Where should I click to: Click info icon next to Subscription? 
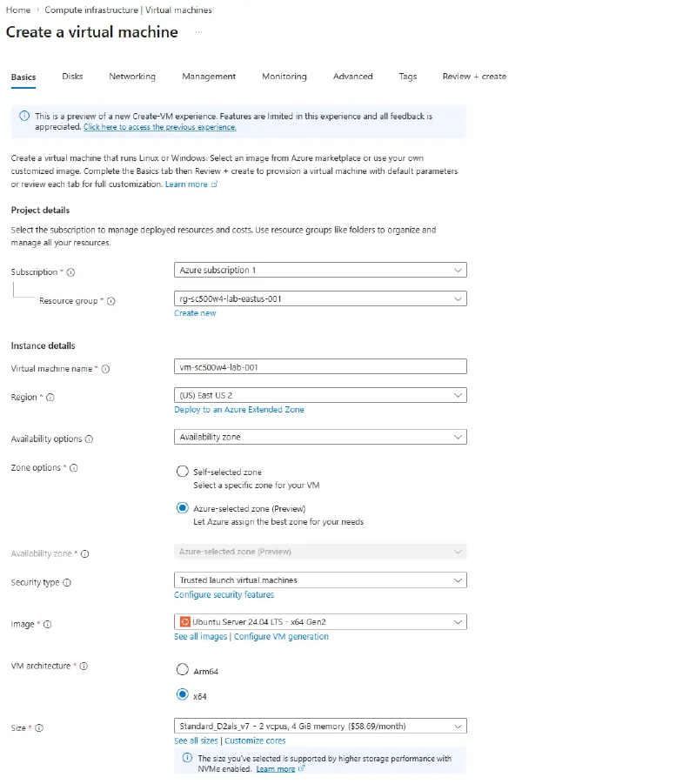click(71, 272)
